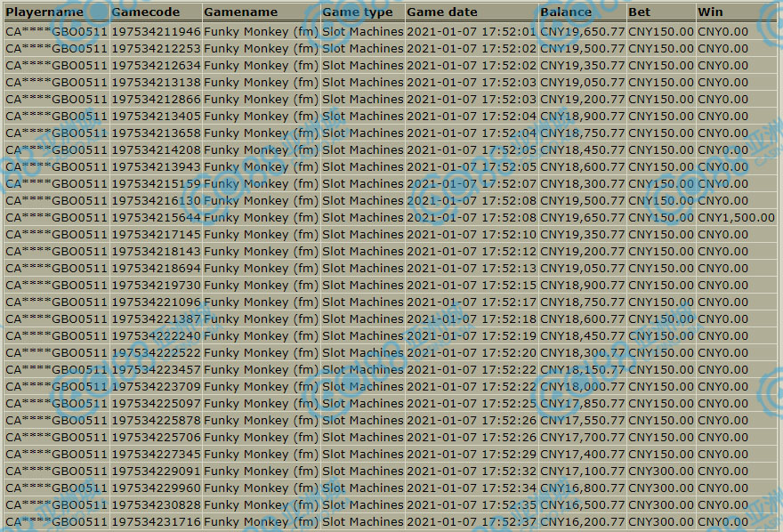Select gamecode 197534221096

(x=156, y=302)
